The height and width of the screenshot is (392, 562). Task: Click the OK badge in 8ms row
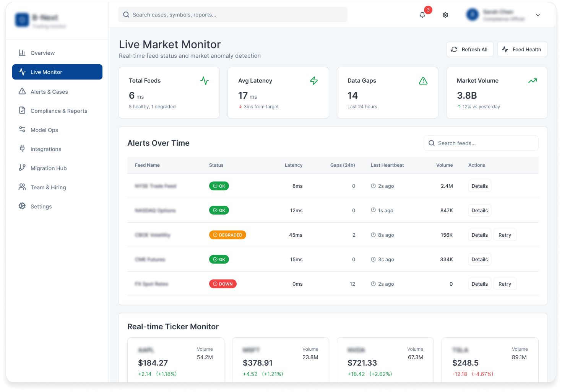point(219,186)
